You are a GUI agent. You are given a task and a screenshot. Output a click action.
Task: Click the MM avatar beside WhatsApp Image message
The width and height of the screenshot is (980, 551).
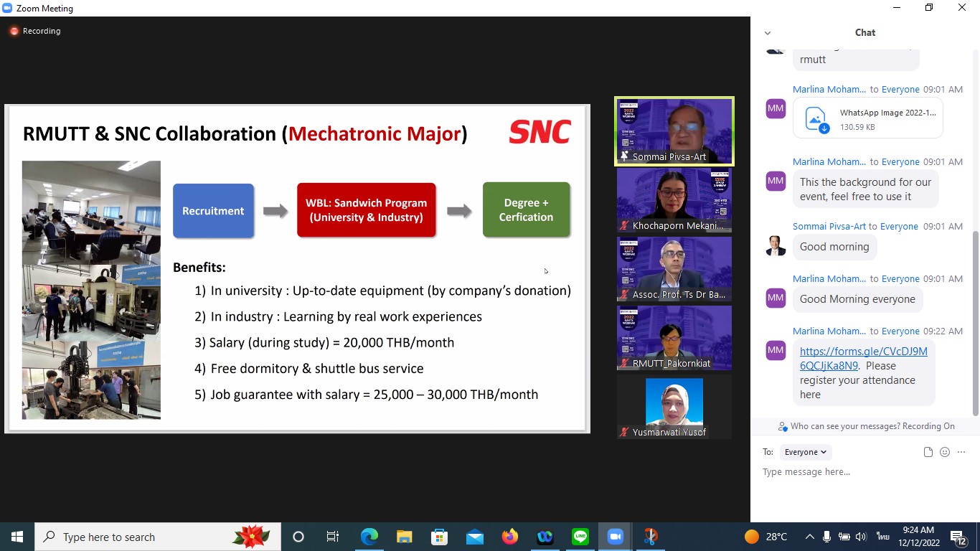pos(776,109)
